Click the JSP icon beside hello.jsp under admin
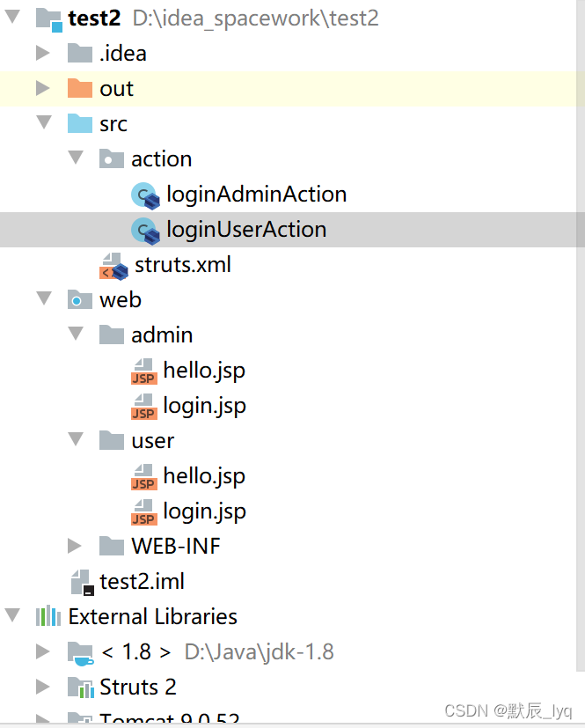Image resolution: width=585 pixels, height=728 pixels. coord(144,370)
